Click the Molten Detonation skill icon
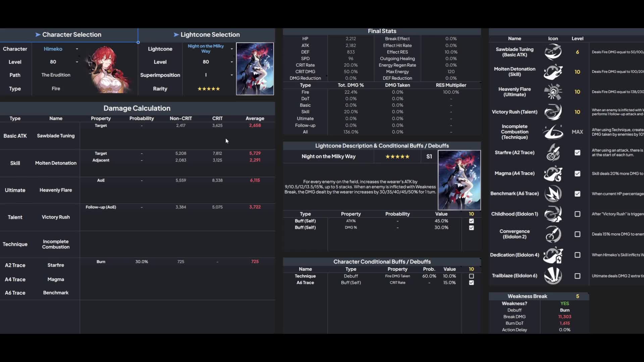The width and height of the screenshot is (644, 362). point(553,71)
